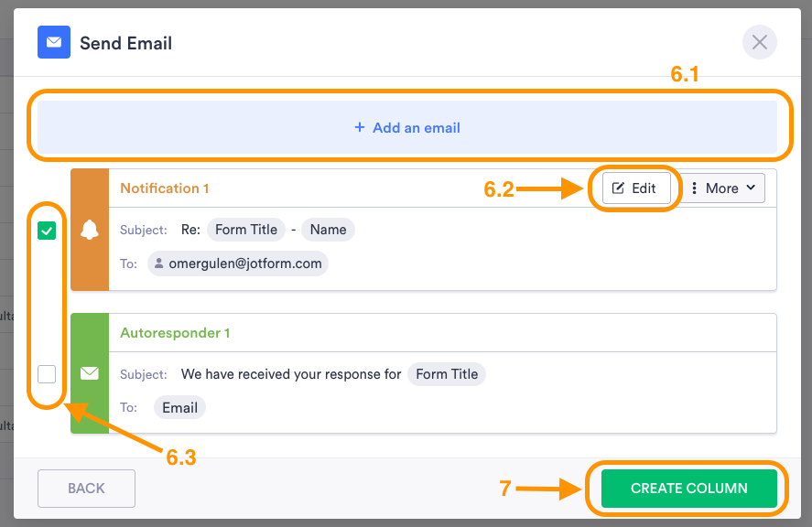
Task: Check the Autoresponder 1 checkbox
Action: coord(47,374)
